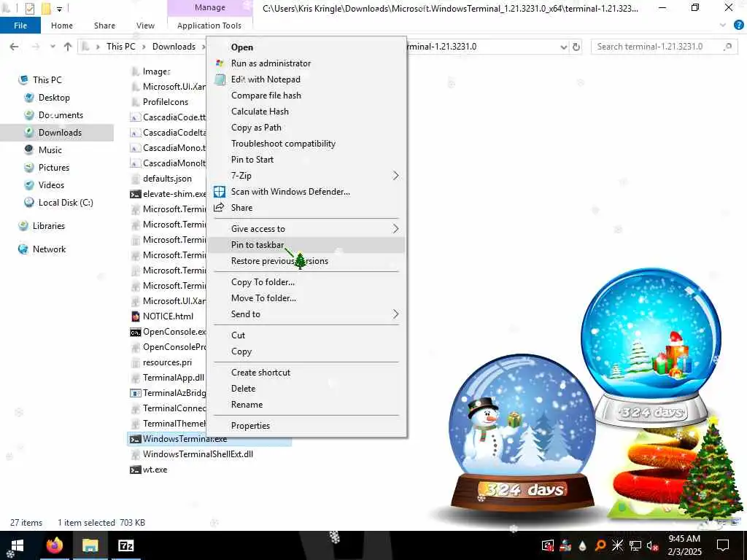Image resolution: width=747 pixels, height=560 pixels.
Task: Open the View ribbon tab
Action: pos(145,26)
